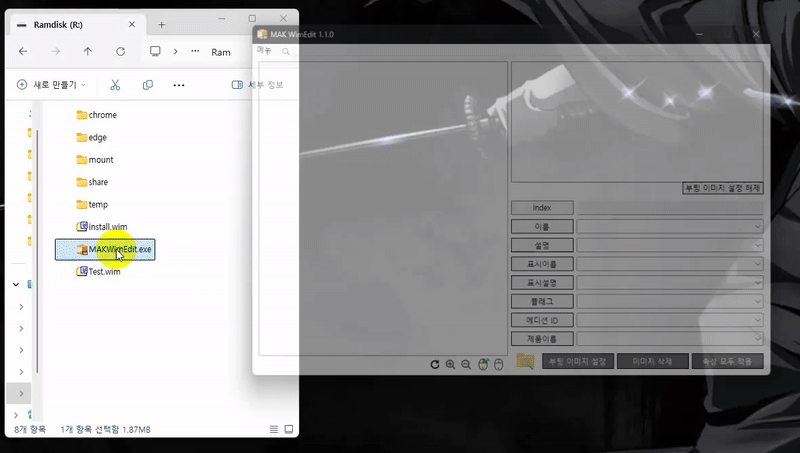
Task: Click the 부팅 이미지 설정 해제 button
Action: point(723,188)
